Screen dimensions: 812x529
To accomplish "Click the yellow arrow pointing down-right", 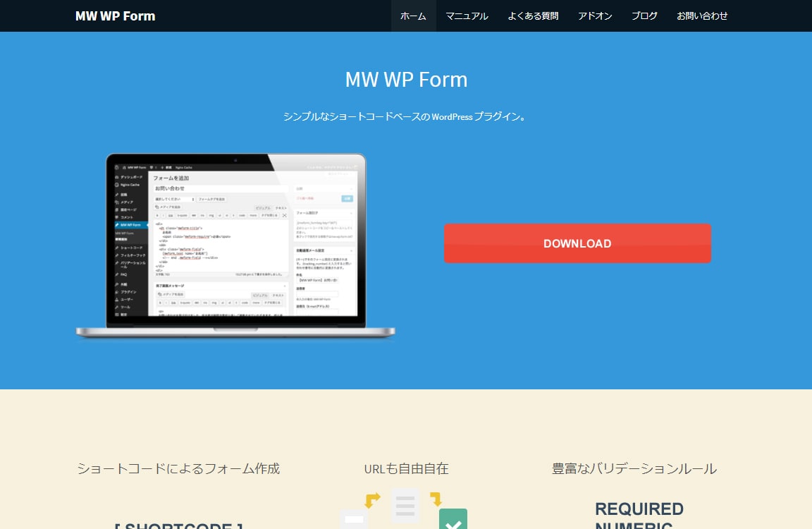I will click(436, 499).
